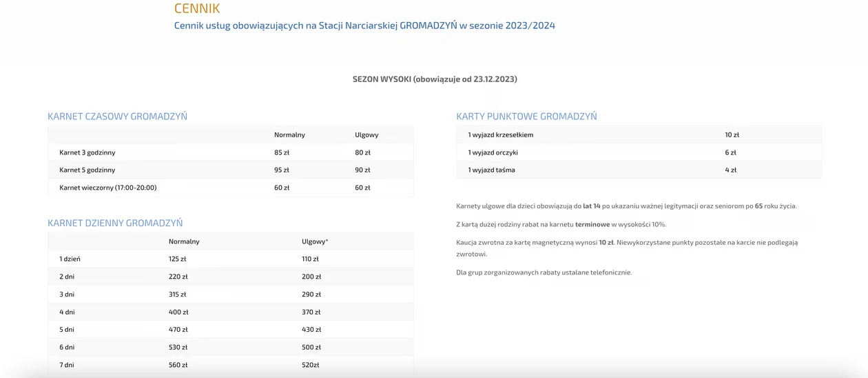Select the 2 dni row label
The height and width of the screenshot is (378, 868).
pyautogui.click(x=67, y=277)
